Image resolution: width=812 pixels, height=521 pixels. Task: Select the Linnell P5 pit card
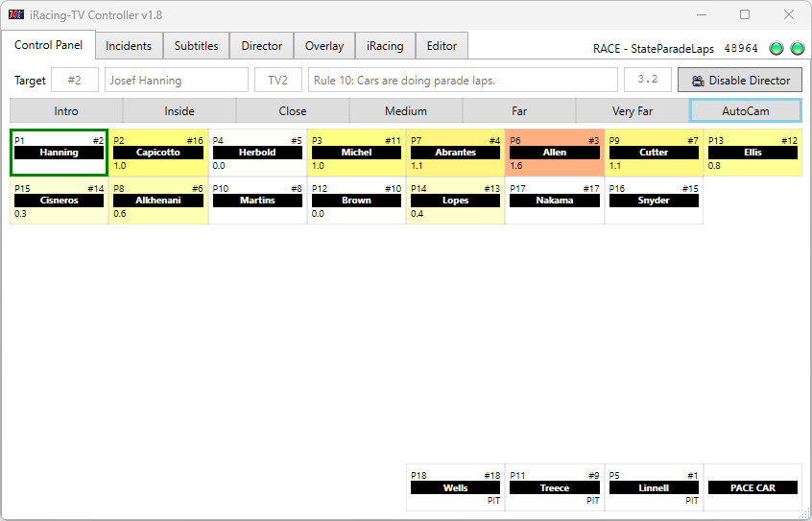coord(654,487)
